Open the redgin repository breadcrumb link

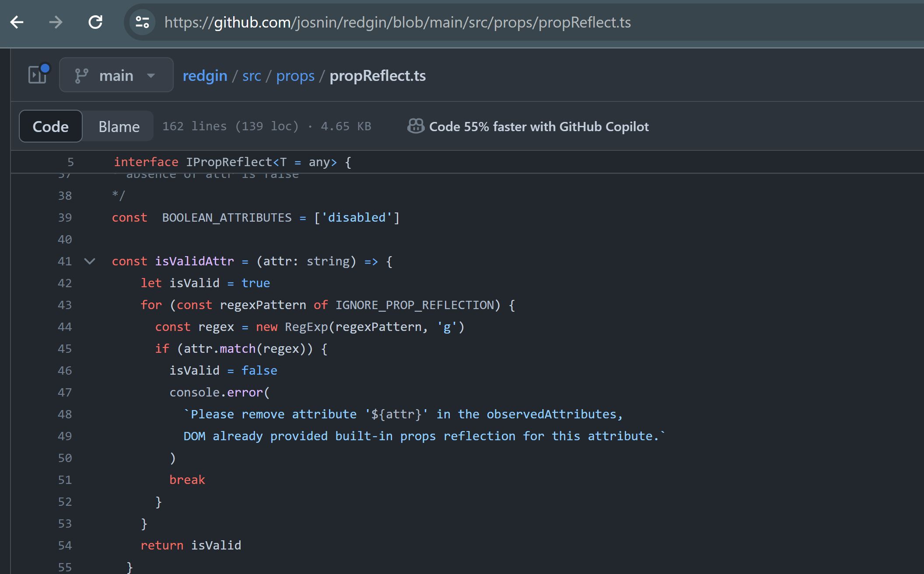(205, 76)
